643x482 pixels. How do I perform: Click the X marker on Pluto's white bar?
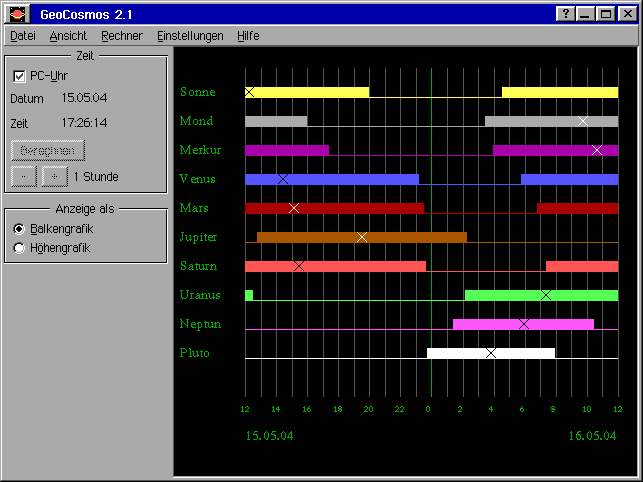[x=491, y=353]
